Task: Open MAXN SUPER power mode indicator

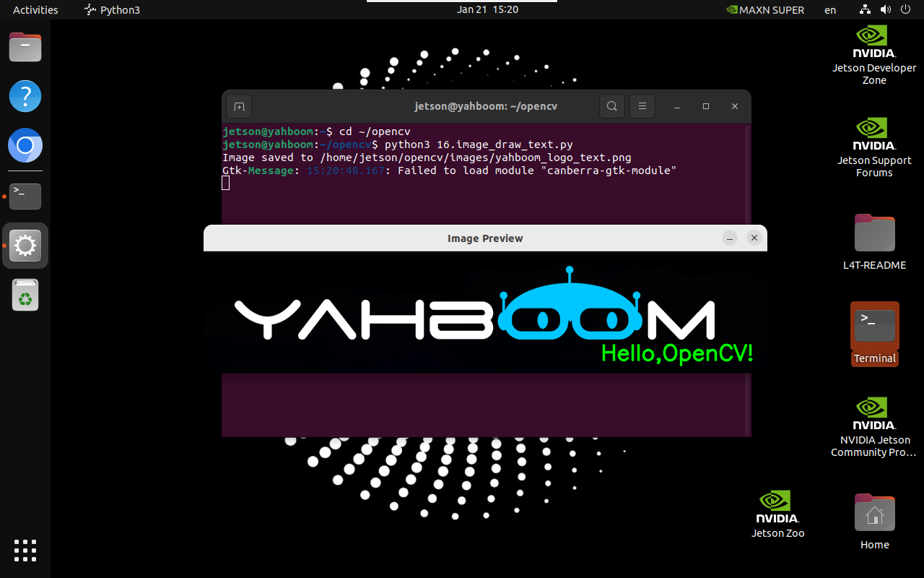Action: [765, 10]
